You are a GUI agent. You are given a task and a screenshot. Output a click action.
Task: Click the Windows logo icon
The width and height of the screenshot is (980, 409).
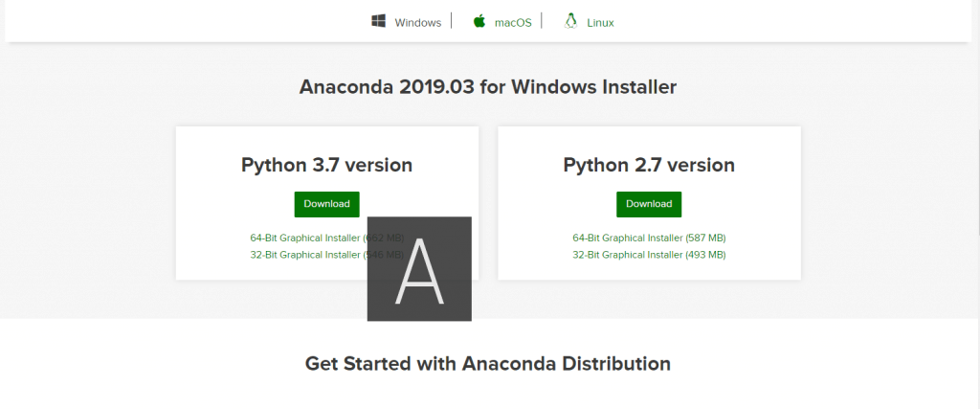point(378,21)
